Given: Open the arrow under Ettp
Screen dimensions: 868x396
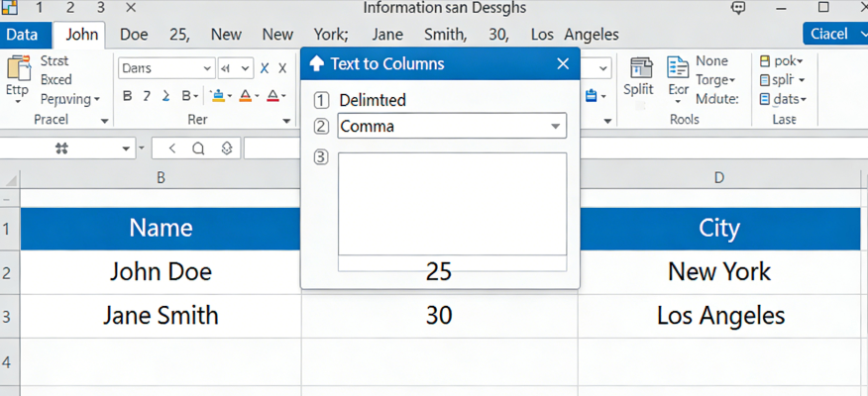Looking at the screenshot, I should [18, 101].
